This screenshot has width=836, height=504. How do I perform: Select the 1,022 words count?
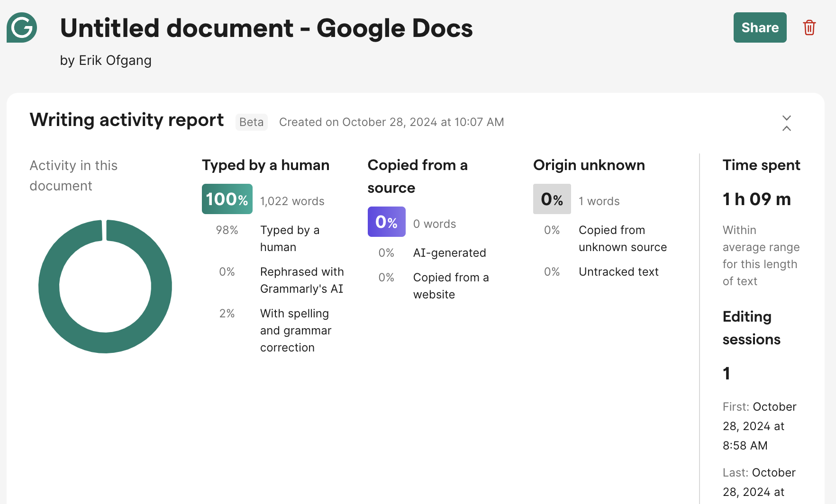click(292, 201)
